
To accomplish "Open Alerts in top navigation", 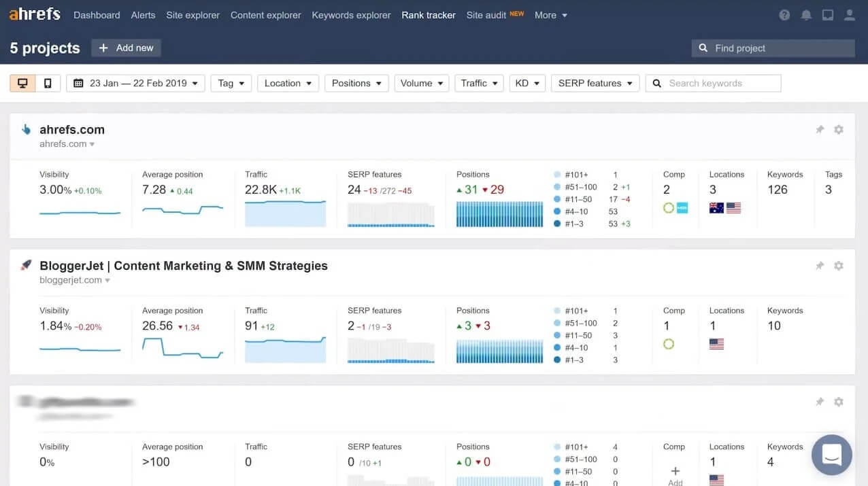I will 143,15.
